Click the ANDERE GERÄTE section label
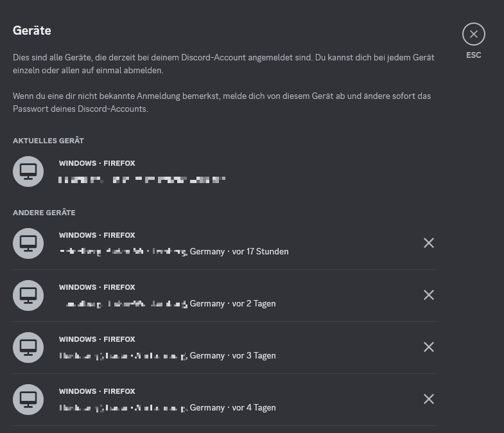The image size is (504, 433). pos(44,213)
